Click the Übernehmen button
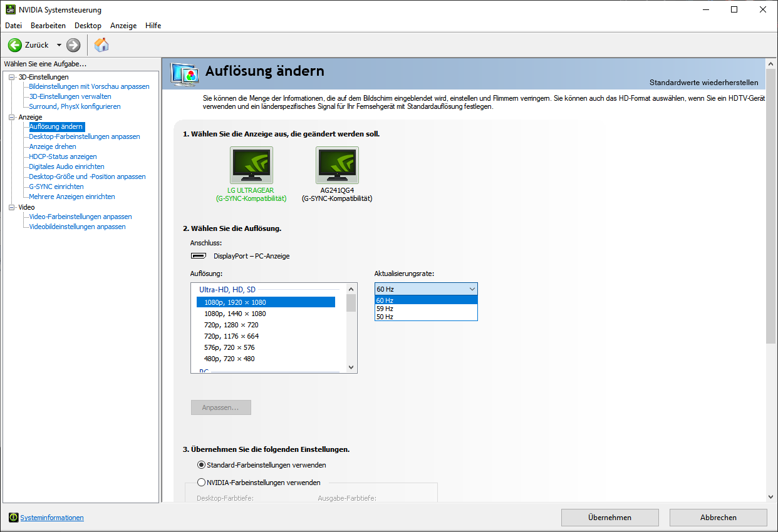 coord(609,518)
